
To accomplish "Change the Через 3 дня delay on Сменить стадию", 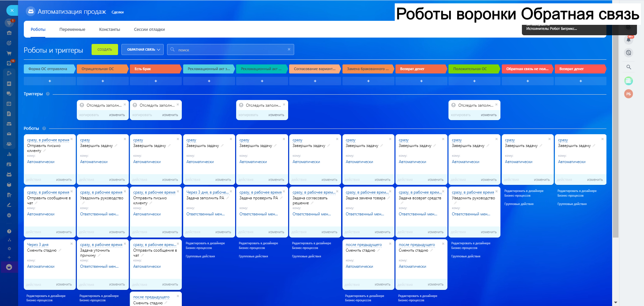I will click(x=38, y=245).
